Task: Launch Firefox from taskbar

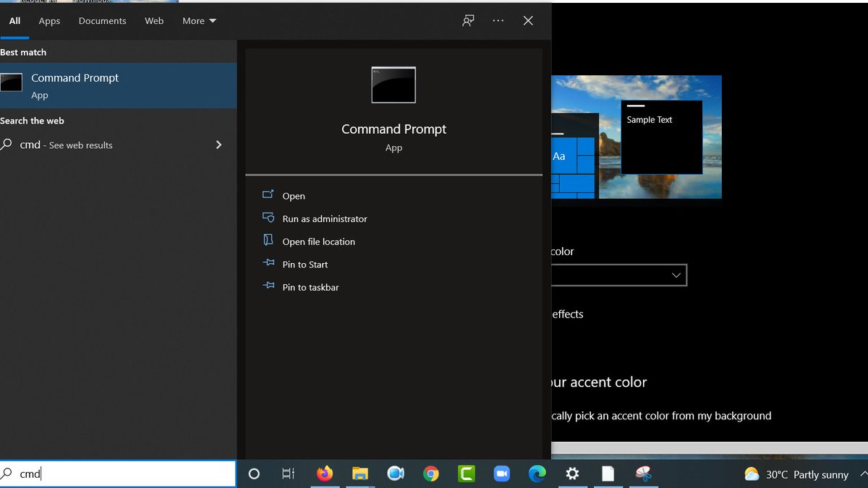Action: [325, 474]
